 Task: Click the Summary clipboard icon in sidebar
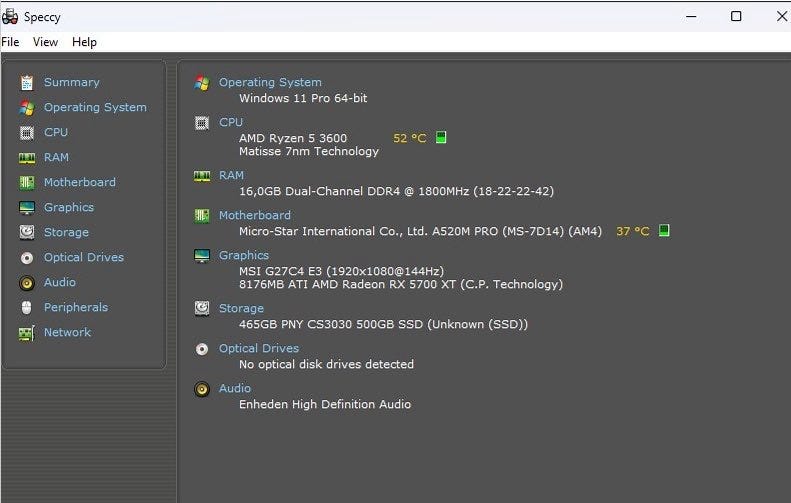[27, 83]
